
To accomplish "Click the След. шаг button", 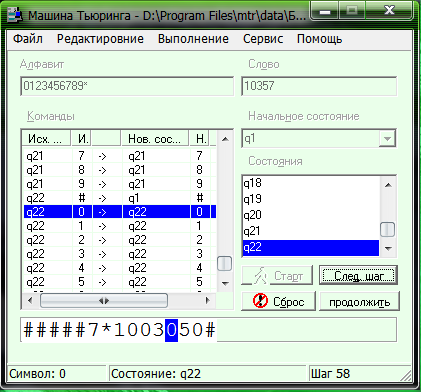I will (x=359, y=275).
